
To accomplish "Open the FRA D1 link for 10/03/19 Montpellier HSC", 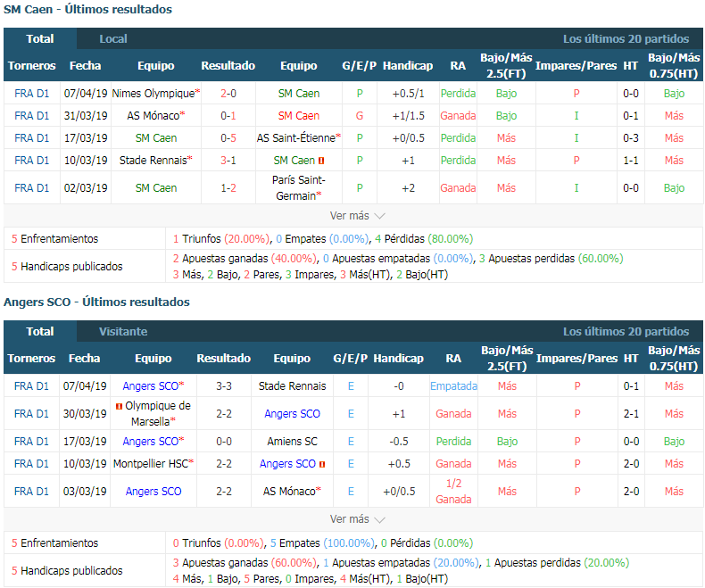I will click(31, 464).
